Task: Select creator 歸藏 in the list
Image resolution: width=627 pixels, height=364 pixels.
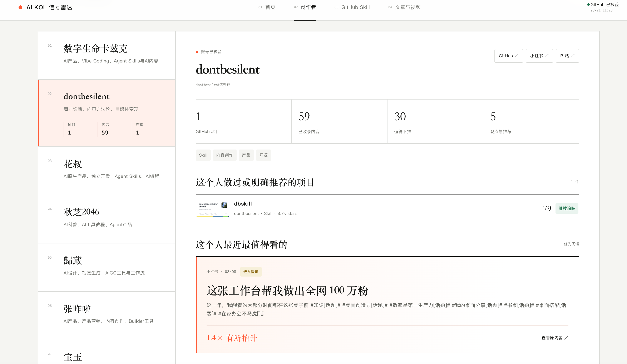Action: (x=107, y=267)
